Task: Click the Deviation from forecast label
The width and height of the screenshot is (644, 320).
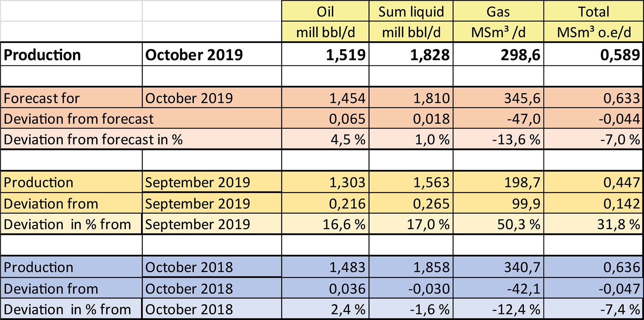Action: point(78,119)
